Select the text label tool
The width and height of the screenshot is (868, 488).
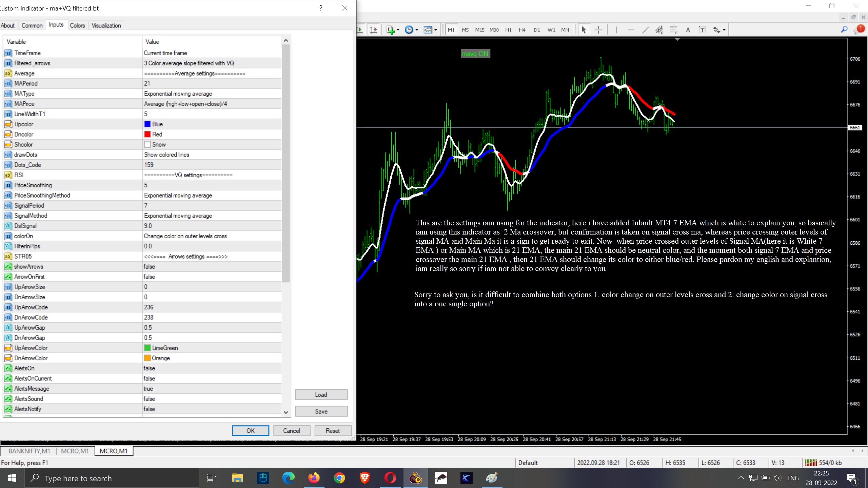(x=702, y=30)
